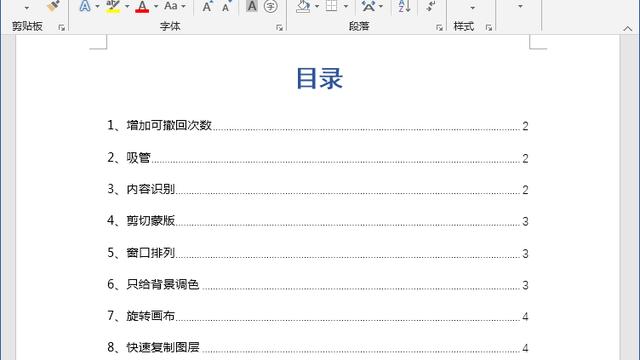640x360 pixels.
Task: Click page number 4 of 旋转画布
Action: 525,317
